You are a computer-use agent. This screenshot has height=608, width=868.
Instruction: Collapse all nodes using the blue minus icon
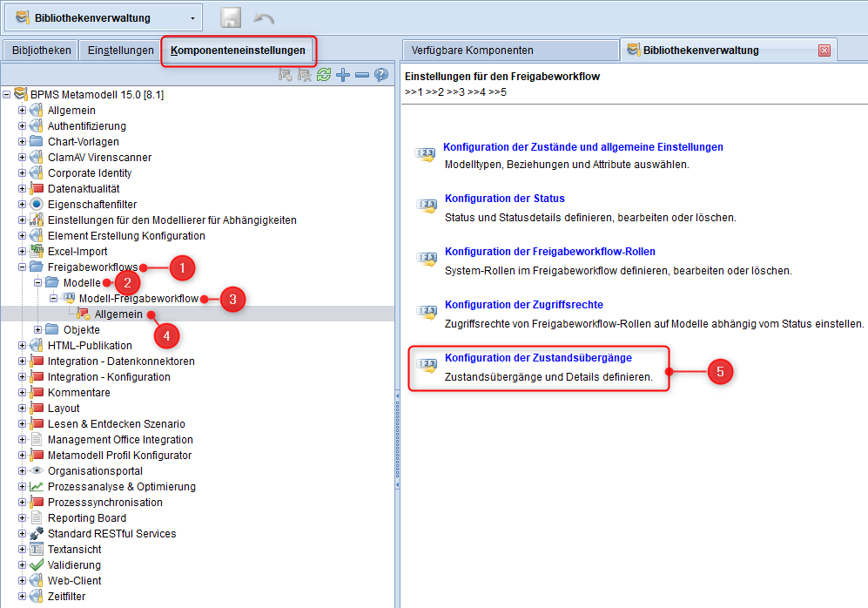click(362, 75)
